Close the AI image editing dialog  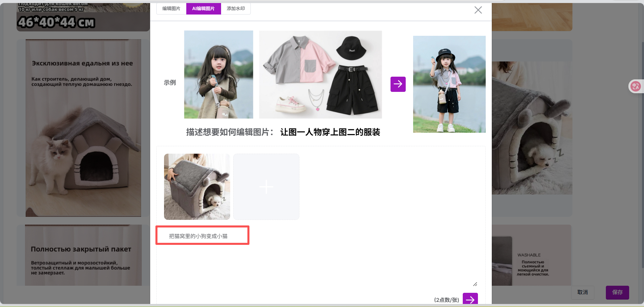pyautogui.click(x=478, y=10)
